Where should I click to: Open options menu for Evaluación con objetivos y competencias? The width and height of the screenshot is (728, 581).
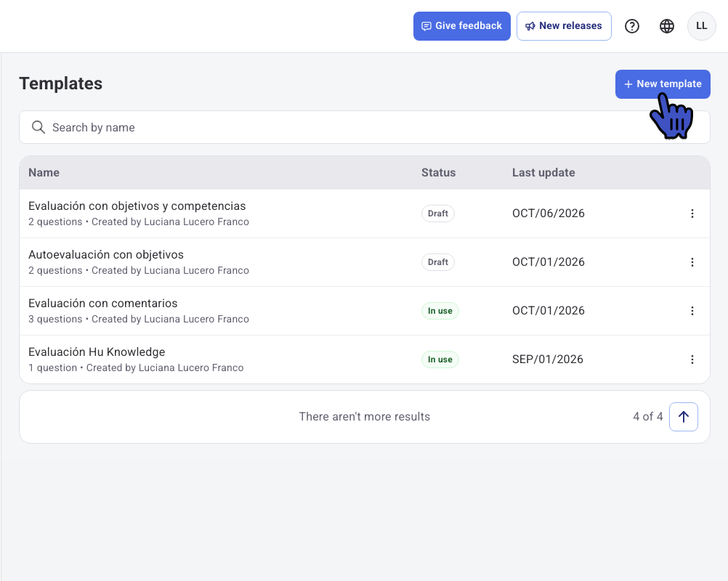[692, 214]
